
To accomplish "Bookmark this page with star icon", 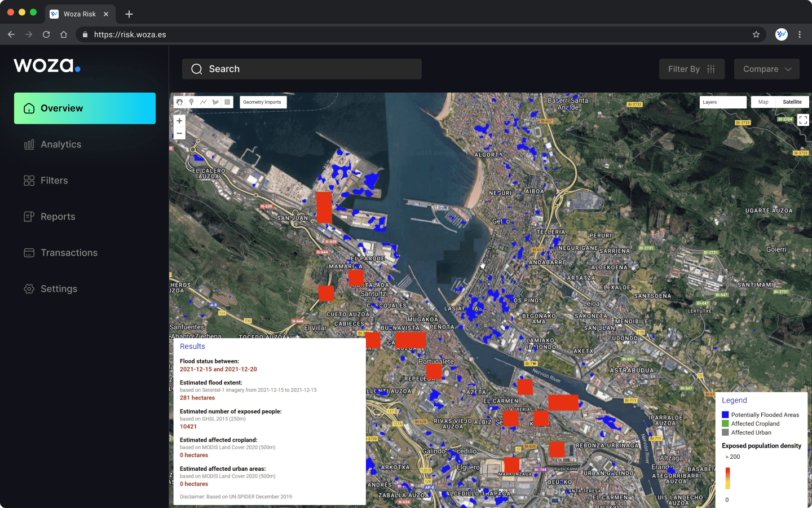I will (756, 34).
